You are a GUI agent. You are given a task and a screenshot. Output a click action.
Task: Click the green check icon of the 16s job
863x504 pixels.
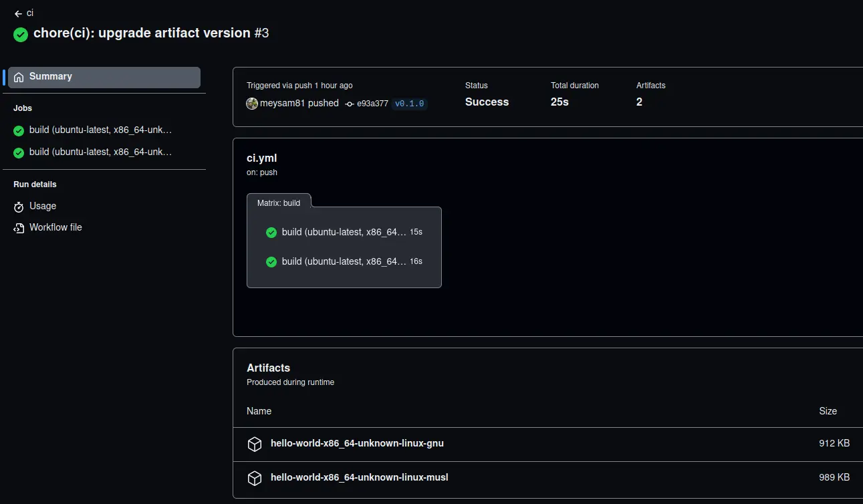[271, 262]
